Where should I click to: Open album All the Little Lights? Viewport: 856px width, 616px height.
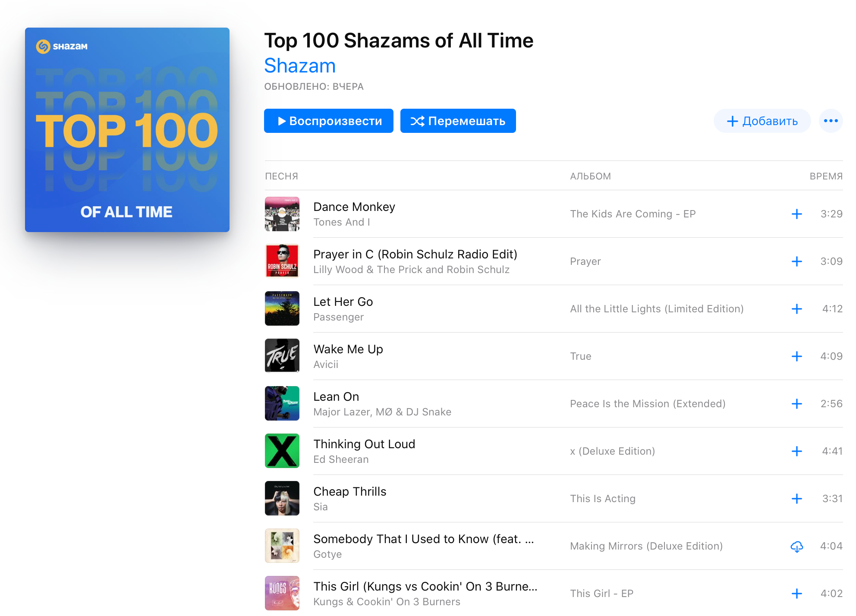657,309
